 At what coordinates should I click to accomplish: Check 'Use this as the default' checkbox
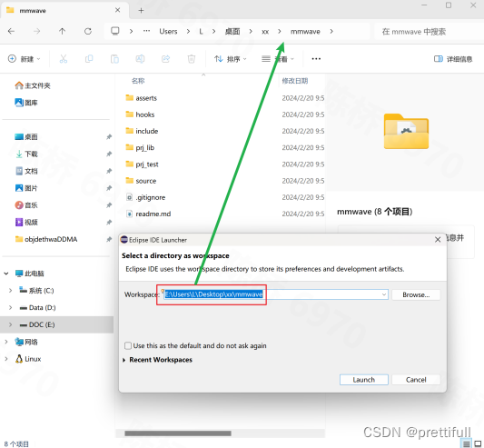coord(128,345)
